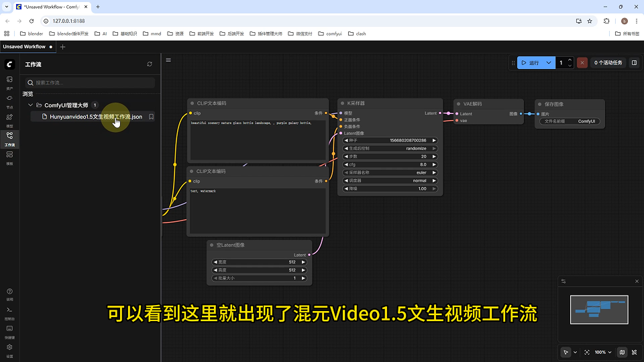Screen dimensions: 644x362
Task: Activate the select cursor tool
Action: 566,352
